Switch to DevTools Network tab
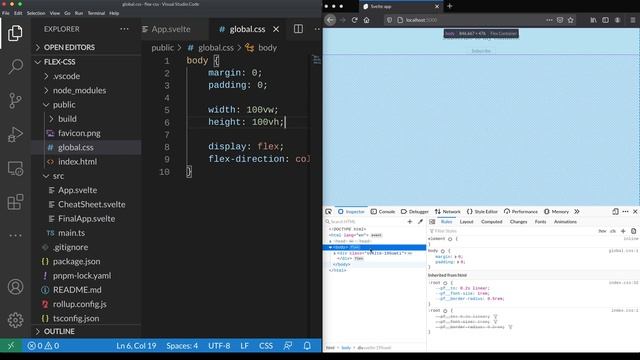Viewport: 640px width, 360px height. (447, 211)
